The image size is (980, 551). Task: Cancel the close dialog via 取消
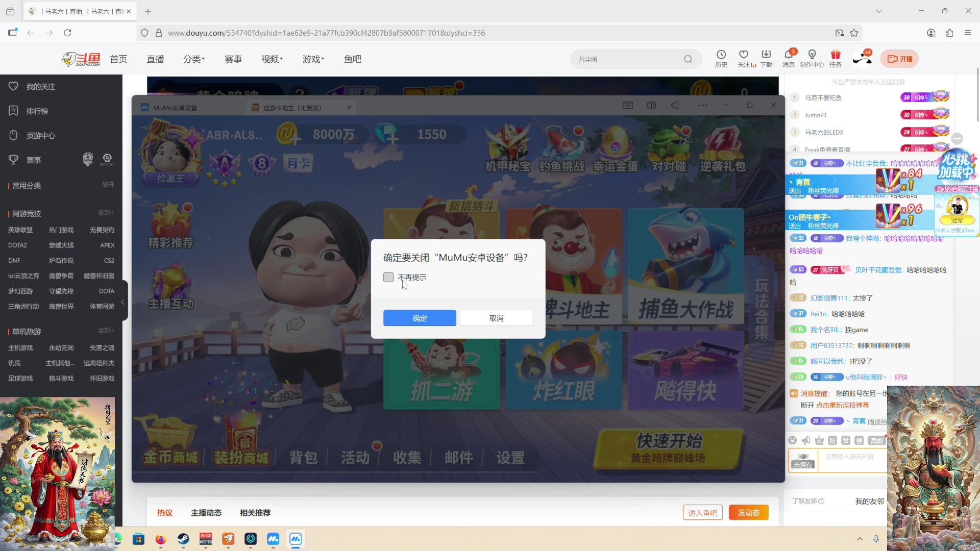pos(496,318)
